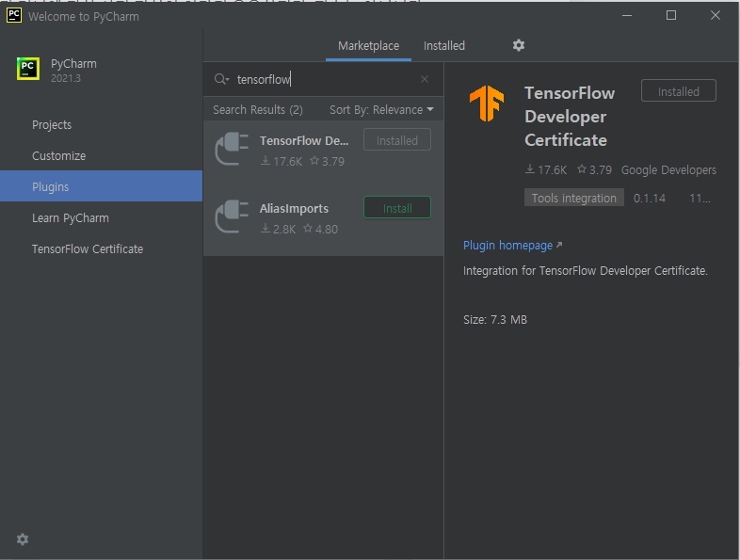Click the 2.8K downloads value for AliasImports
740x560 pixels.
point(284,230)
